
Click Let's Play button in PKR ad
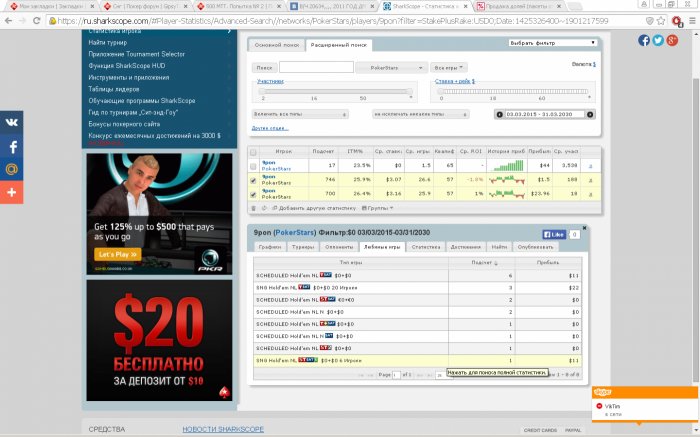point(117,254)
